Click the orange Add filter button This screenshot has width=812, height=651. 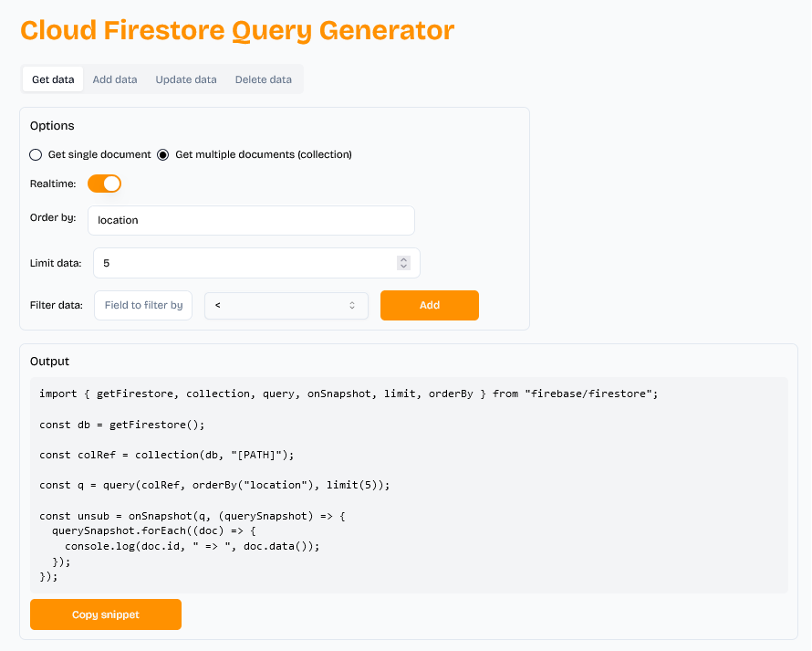point(430,305)
